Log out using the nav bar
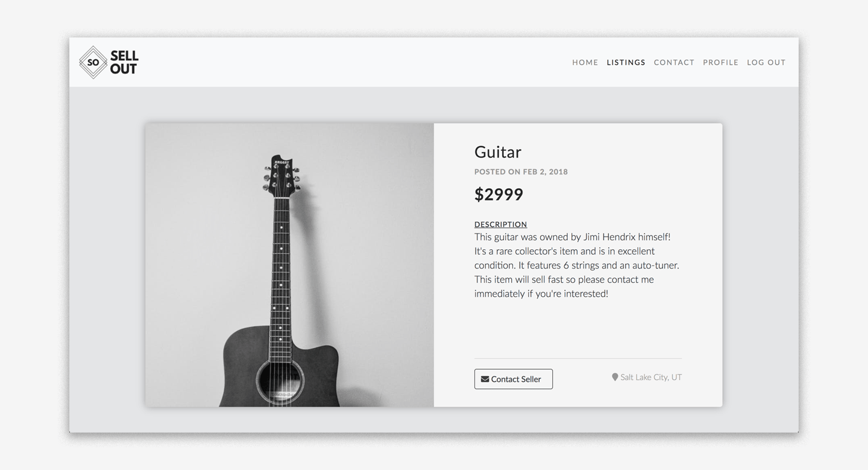This screenshot has width=868, height=470. [766, 62]
